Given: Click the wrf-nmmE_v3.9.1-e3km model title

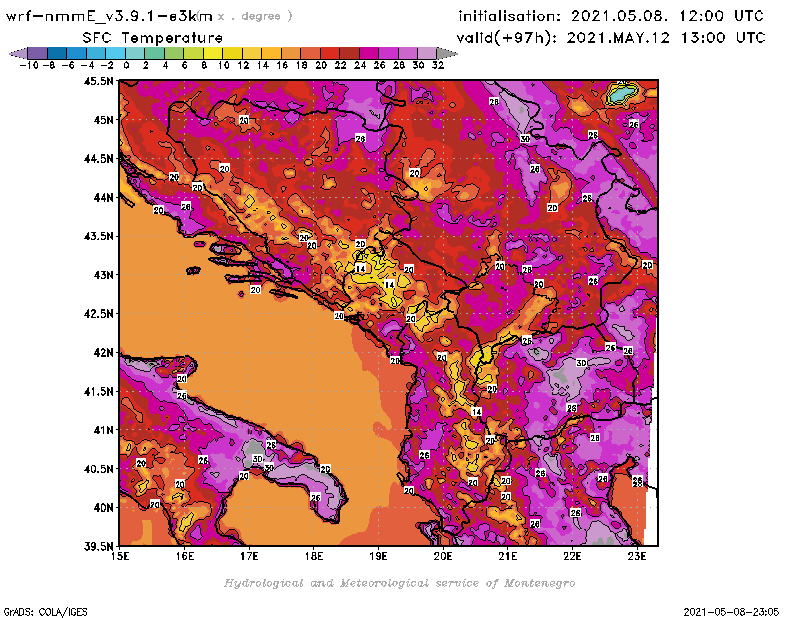Looking at the screenshot, I should pyautogui.click(x=109, y=16).
